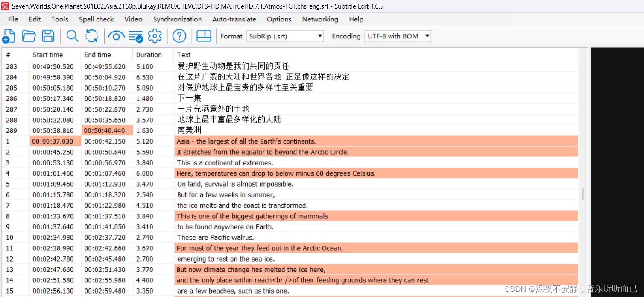644x297 pixels.
Task: Select line "This is a continent of extremes."
Action: (376, 163)
